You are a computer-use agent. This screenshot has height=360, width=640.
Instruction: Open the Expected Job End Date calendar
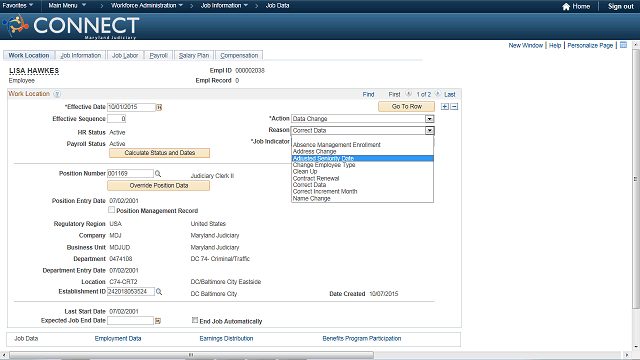tap(158, 321)
